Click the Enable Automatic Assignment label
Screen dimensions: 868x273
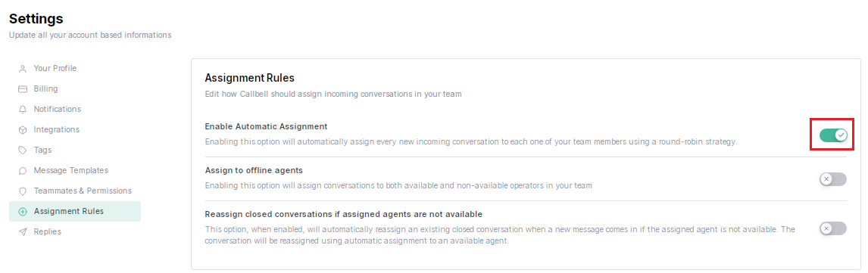pos(267,126)
